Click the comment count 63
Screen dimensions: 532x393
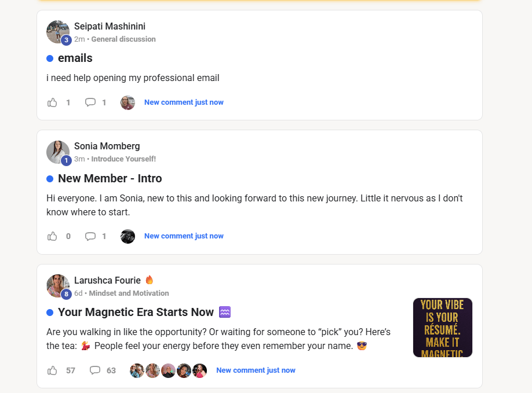point(111,370)
